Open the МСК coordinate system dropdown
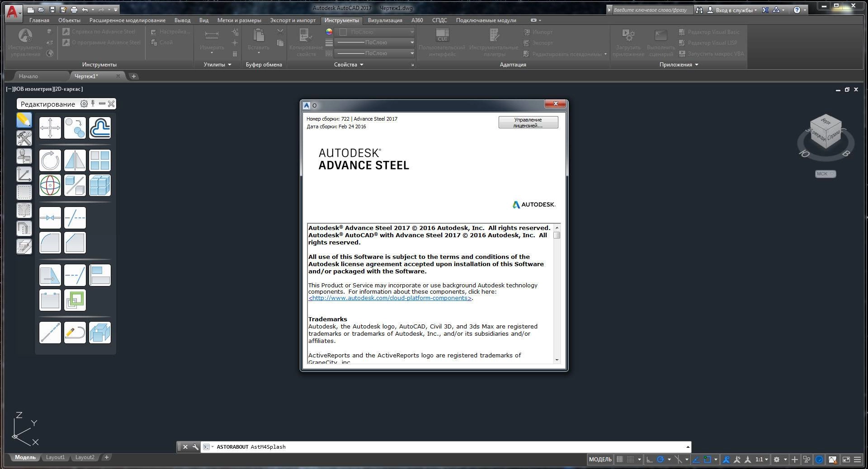868x469 pixels. (x=826, y=174)
